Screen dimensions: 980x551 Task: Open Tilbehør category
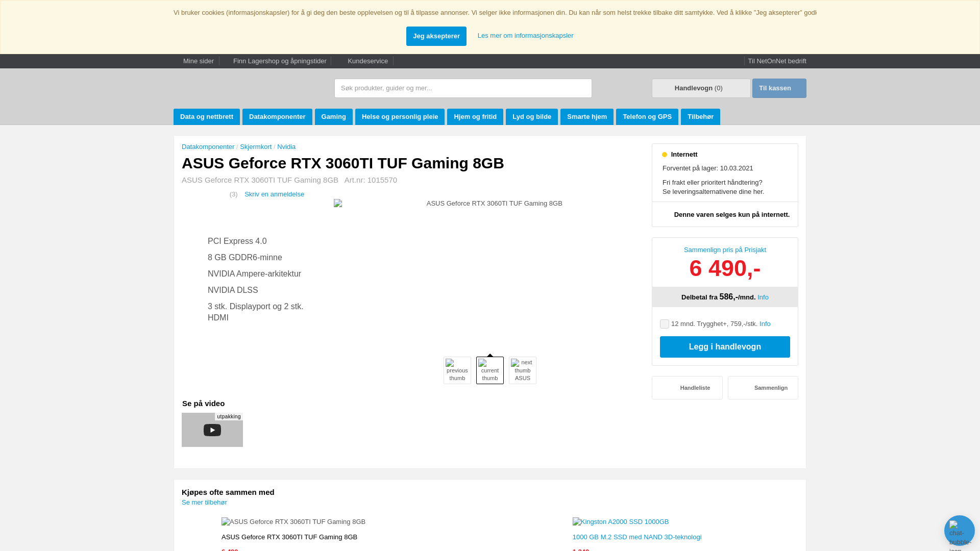[x=700, y=117]
